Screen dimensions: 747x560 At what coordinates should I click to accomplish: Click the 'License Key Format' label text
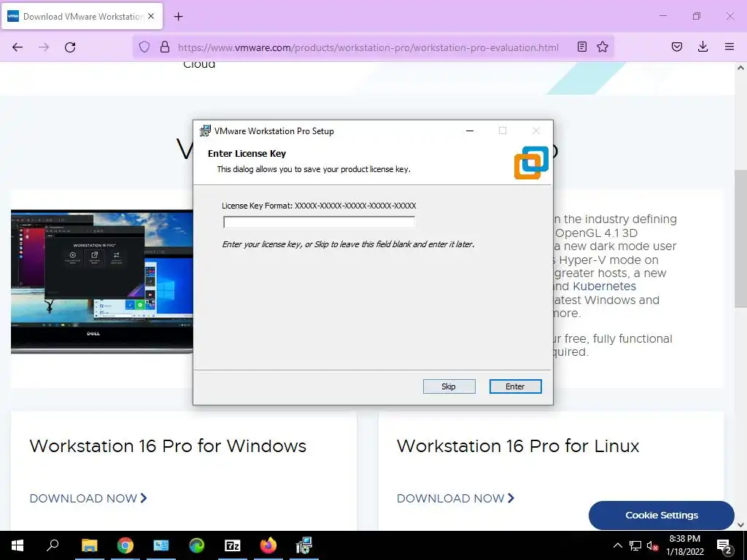point(319,206)
